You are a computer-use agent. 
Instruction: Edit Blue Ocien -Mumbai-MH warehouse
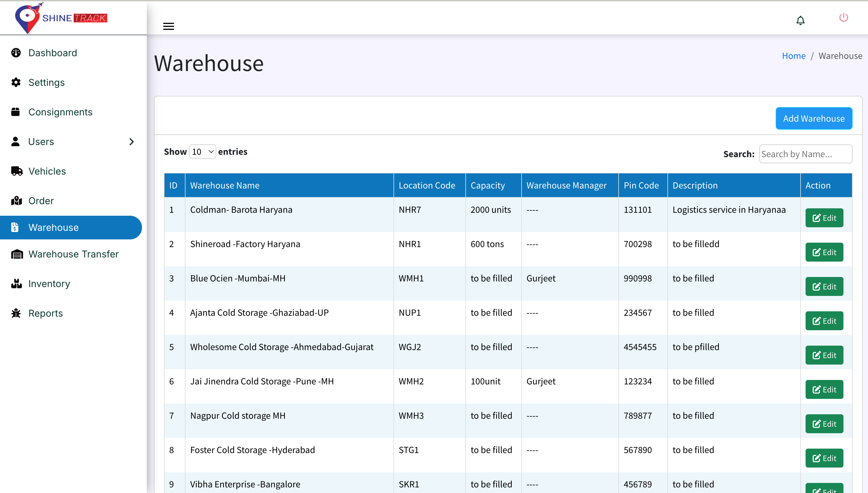824,286
